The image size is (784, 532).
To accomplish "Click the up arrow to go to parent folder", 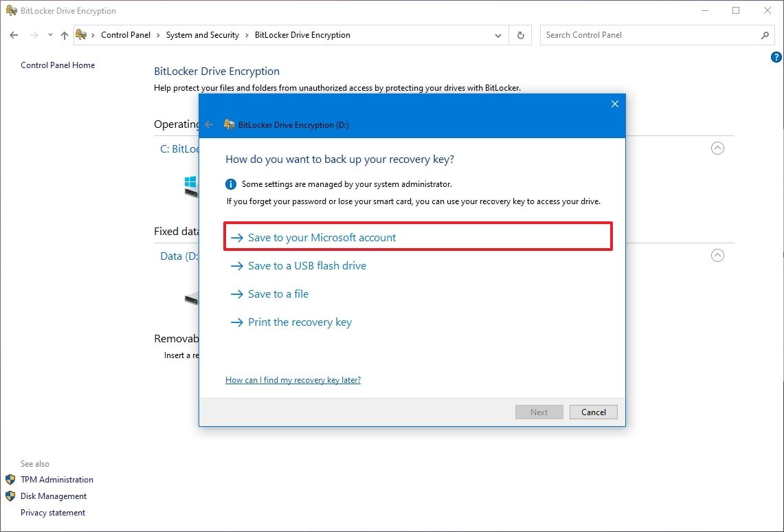I will click(65, 34).
